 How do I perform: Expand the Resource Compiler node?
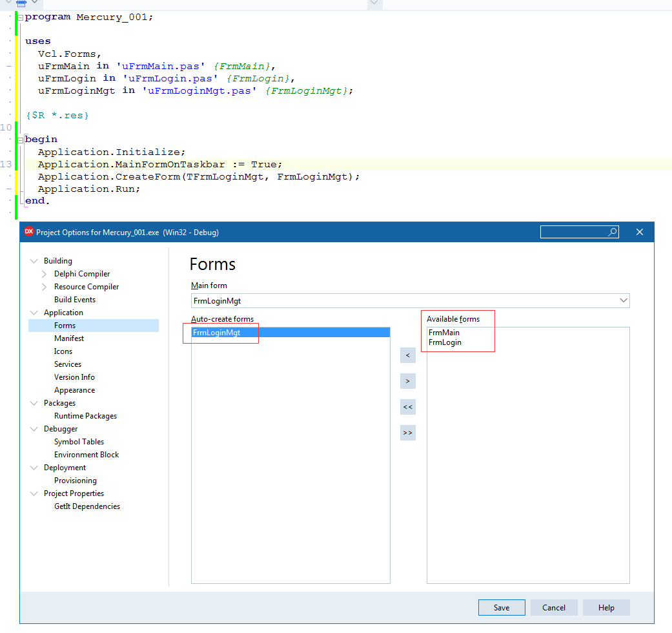(44, 287)
